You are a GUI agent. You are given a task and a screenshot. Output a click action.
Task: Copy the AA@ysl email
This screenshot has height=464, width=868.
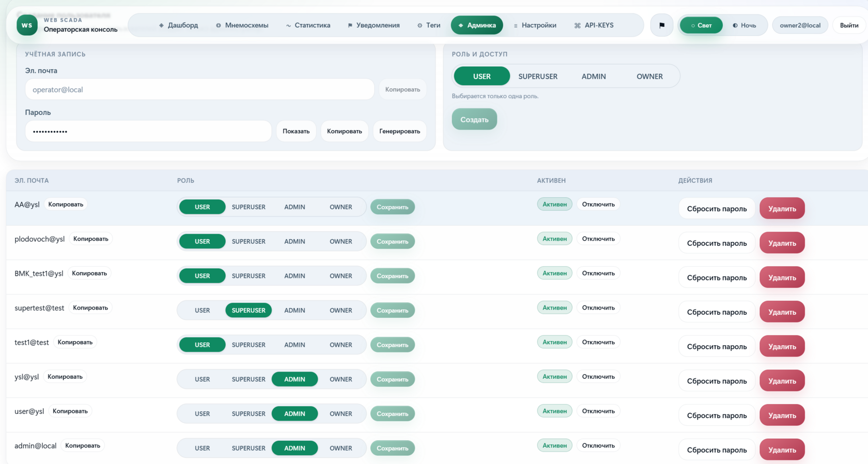click(66, 204)
